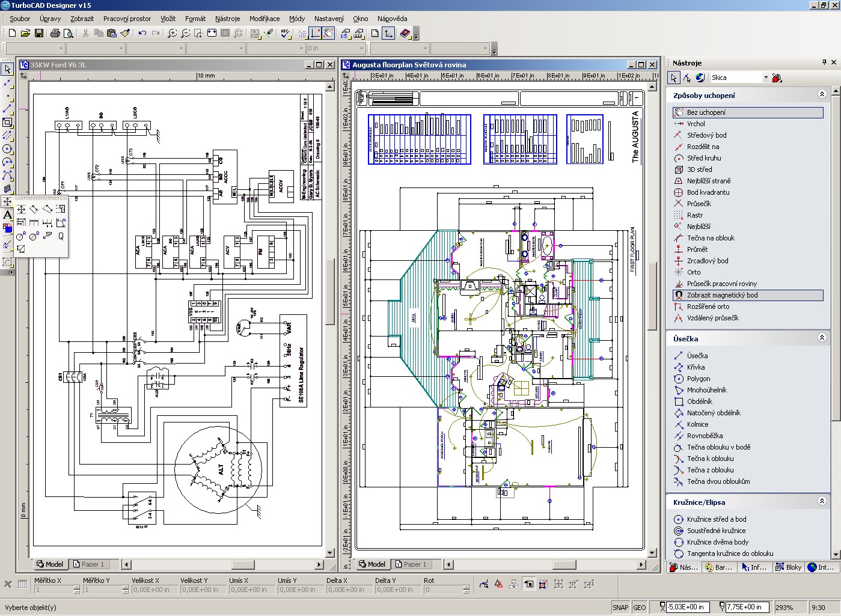Choose the Diameter dimension tool in flyout

pyautogui.click(x=34, y=236)
